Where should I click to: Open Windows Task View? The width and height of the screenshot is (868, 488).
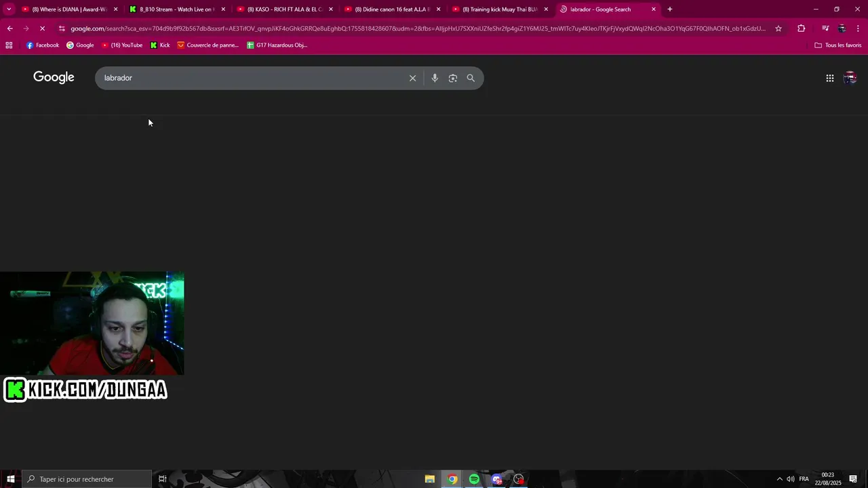pyautogui.click(x=163, y=479)
